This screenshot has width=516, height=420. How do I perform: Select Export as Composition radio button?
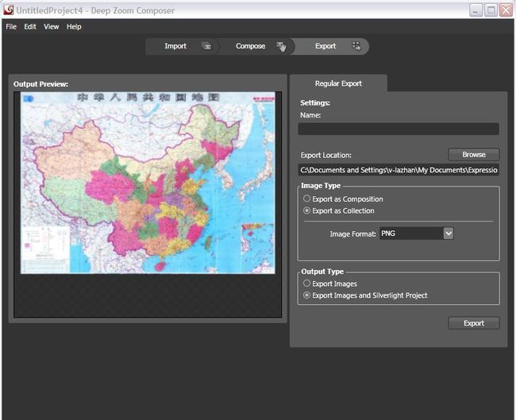pyautogui.click(x=306, y=198)
